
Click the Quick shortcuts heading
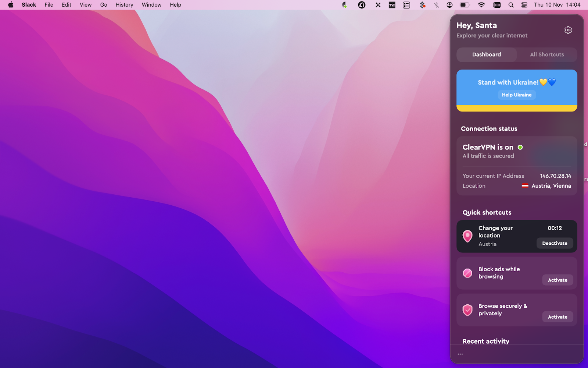(487, 212)
